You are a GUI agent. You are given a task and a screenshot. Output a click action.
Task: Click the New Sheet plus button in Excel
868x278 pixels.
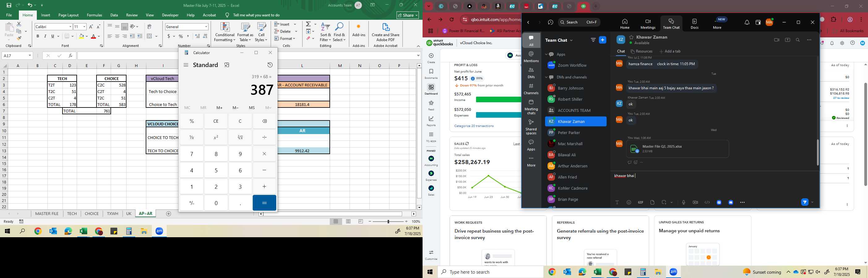point(169,214)
